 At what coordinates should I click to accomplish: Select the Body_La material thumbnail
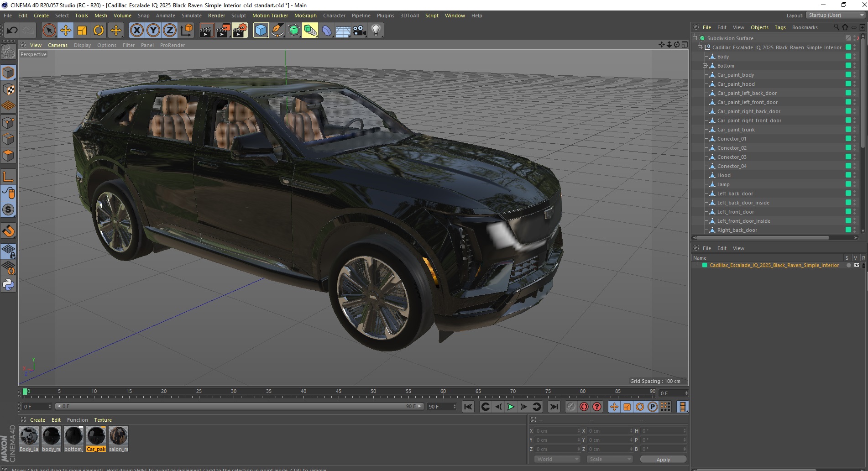[x=29, y=439]
